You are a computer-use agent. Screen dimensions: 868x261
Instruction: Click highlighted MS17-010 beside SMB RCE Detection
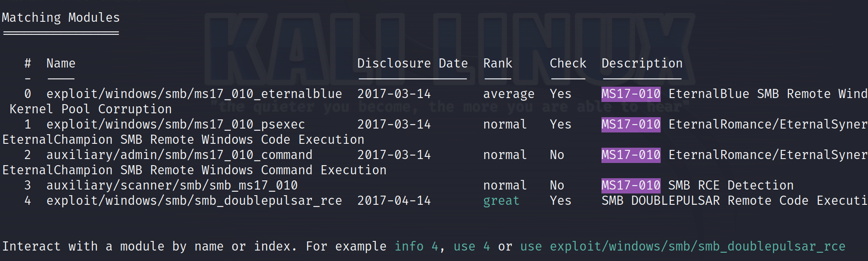coord(630,186)
